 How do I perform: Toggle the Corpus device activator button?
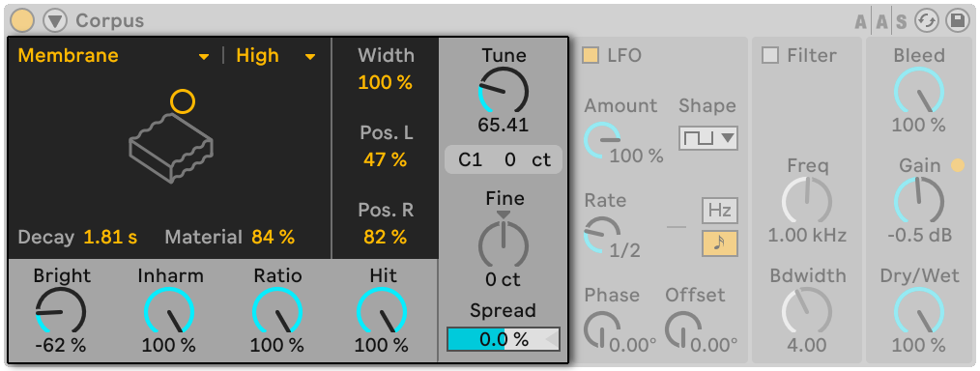(22, 20)
